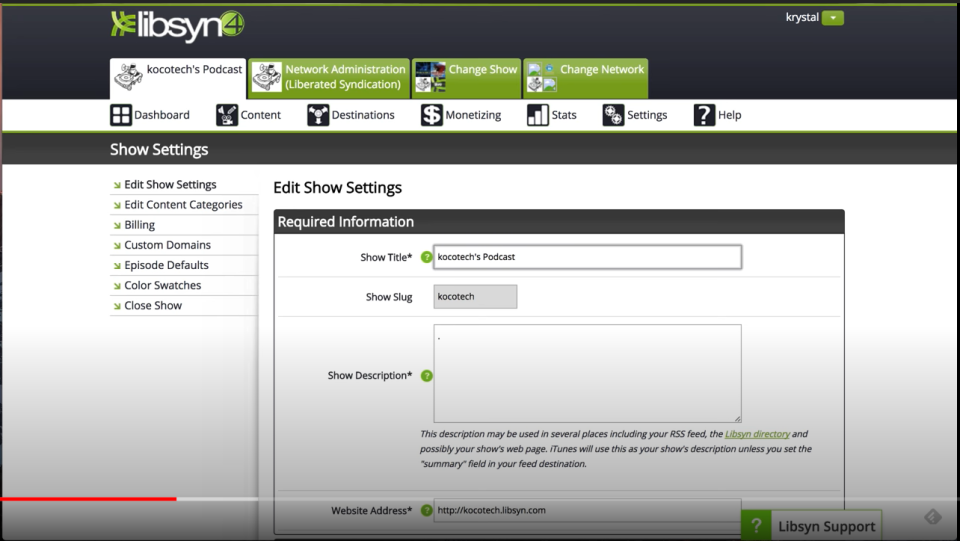Focus the Show Title input field
Screen dimensions: 960x541
tap(587, 257)
